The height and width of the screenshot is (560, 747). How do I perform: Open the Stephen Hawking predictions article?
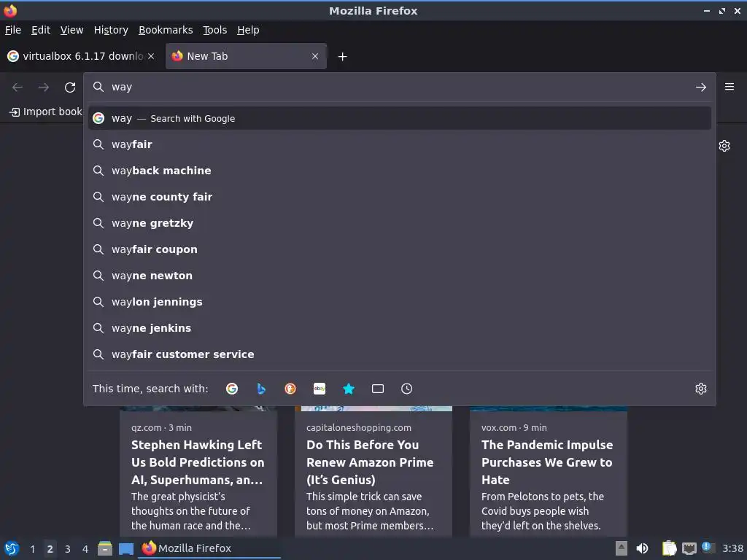198,472
